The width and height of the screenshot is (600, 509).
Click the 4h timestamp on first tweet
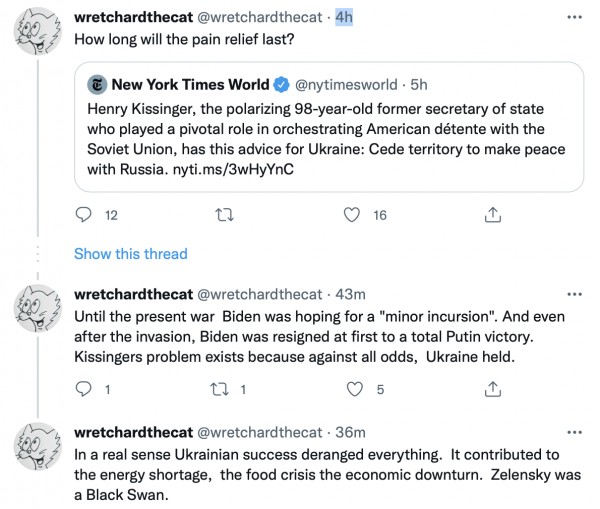click(x=344, y=19)
